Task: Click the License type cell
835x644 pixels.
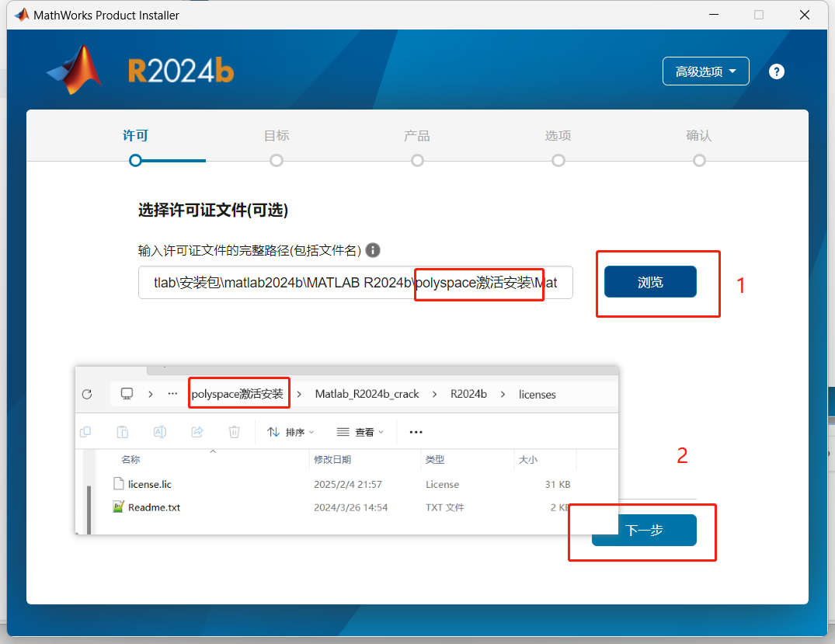Action: coord(442,484)
